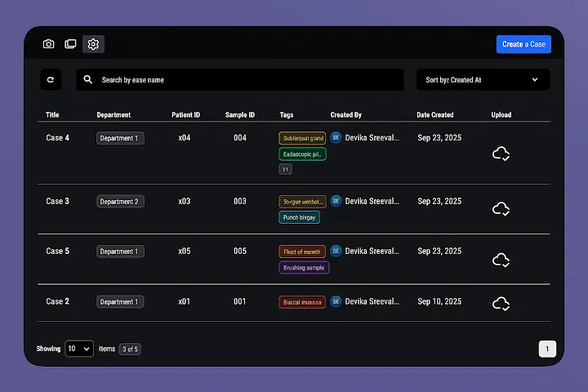Select the Sublingual gland tag
The image size is (588, 392).
(302, 138)
